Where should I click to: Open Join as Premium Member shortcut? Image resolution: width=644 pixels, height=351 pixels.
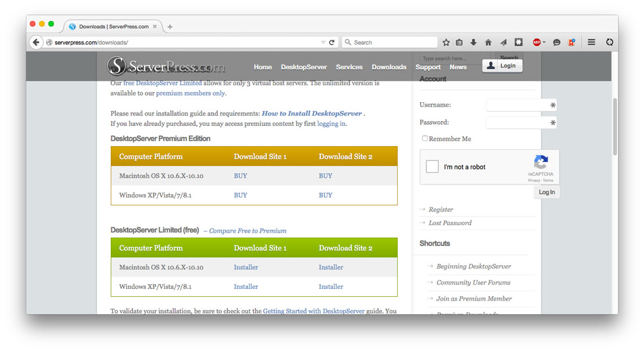tap(474, 299)
